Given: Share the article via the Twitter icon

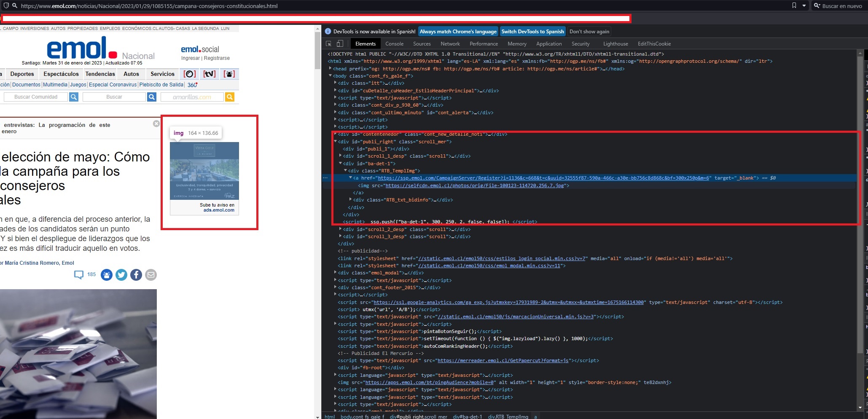Looking at the screenshot, I should (121, 275).
